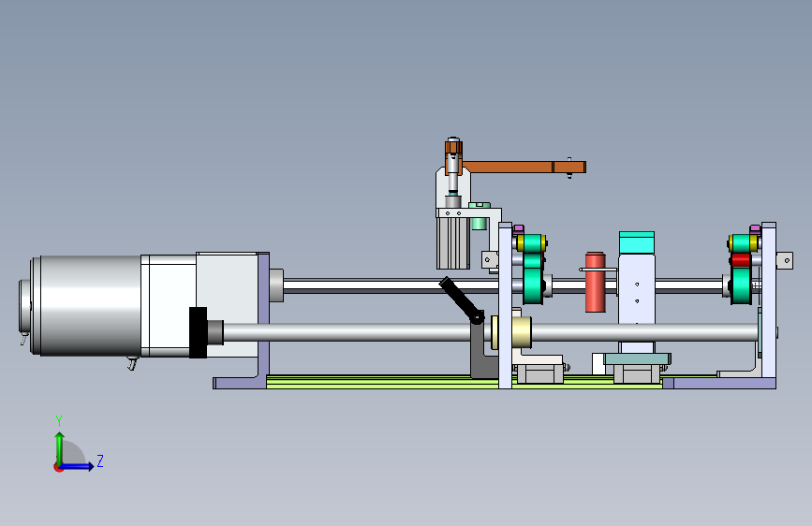The height and width of the screenshot is (526, 812).
Task: Select the ribbed gray pneumatic cylinder
Action: coord(453,243)
